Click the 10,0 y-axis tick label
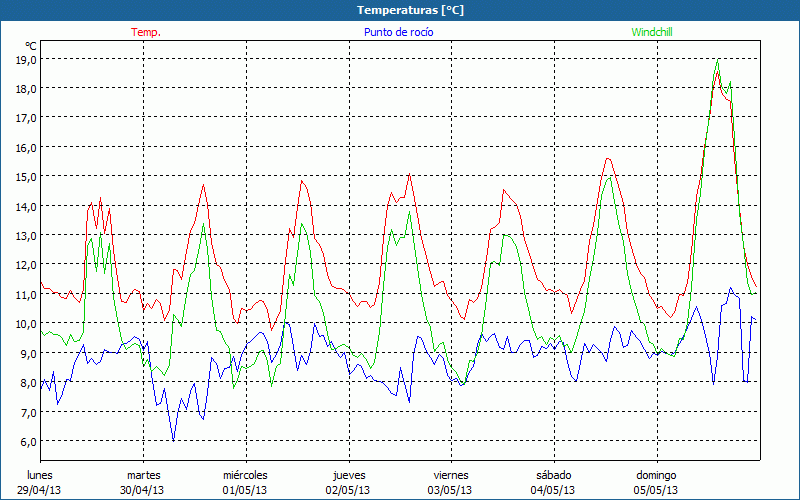Screen dimensions: 800x500 tap(26, 324)
